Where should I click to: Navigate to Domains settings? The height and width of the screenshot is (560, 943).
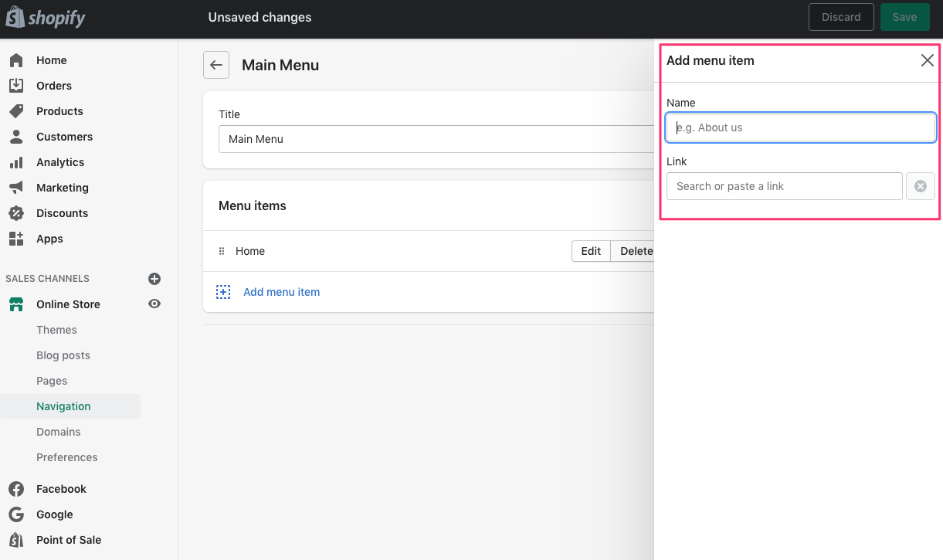tap(57, 431)
